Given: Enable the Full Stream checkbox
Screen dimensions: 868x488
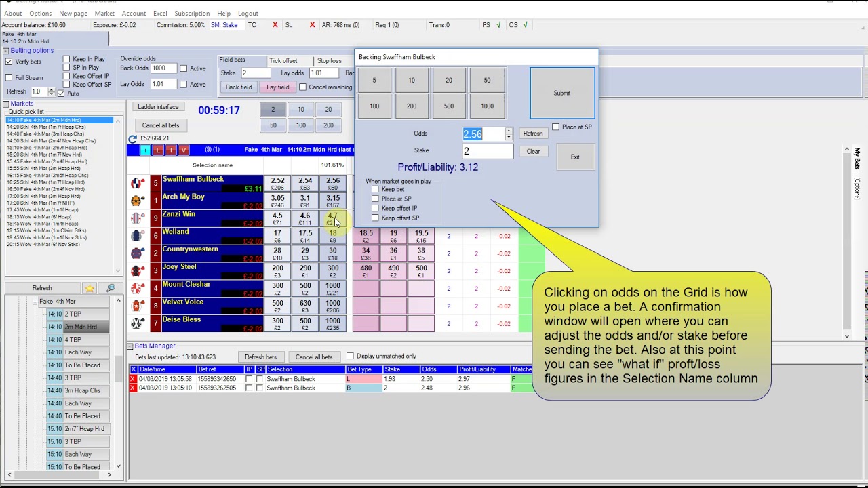Looking at the screenshot, I should 9,78.
